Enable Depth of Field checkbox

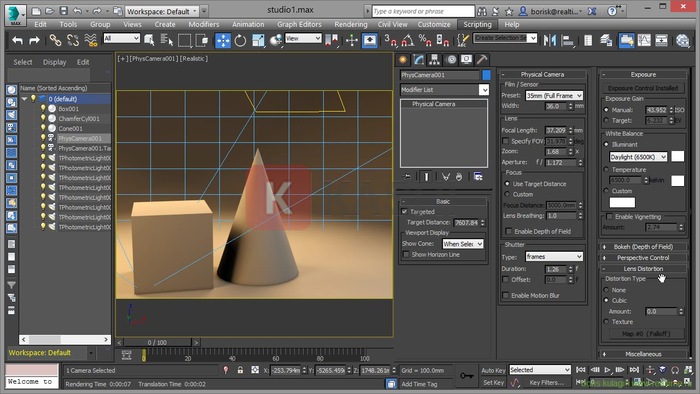(508, 231)
